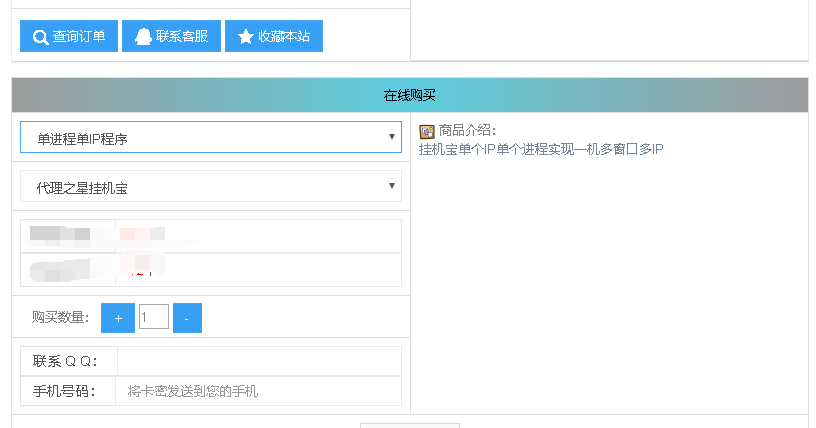This screenshot has width=816, height=428.
Task: Click the partially visible button at page bottom
Action: pyautogui.click(x=409, y=424)
